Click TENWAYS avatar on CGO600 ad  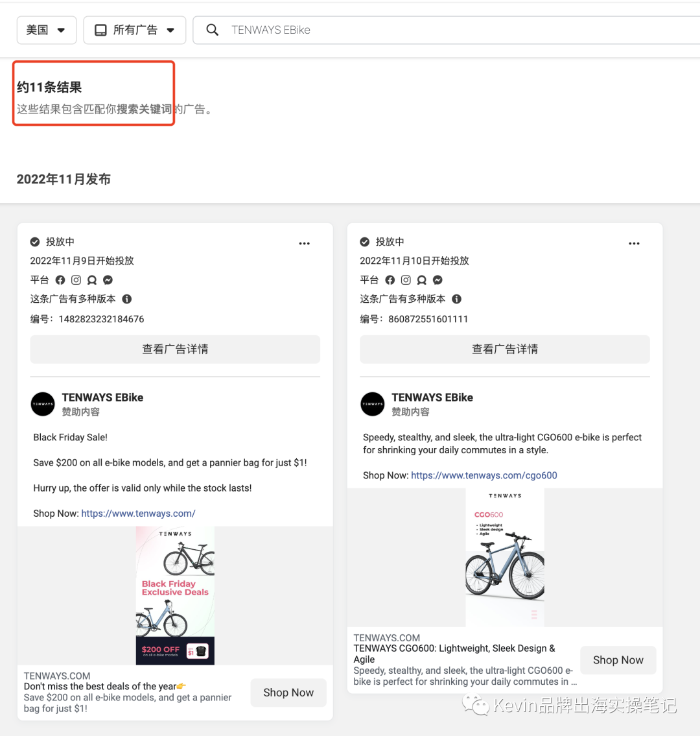(x=373, y=404)
